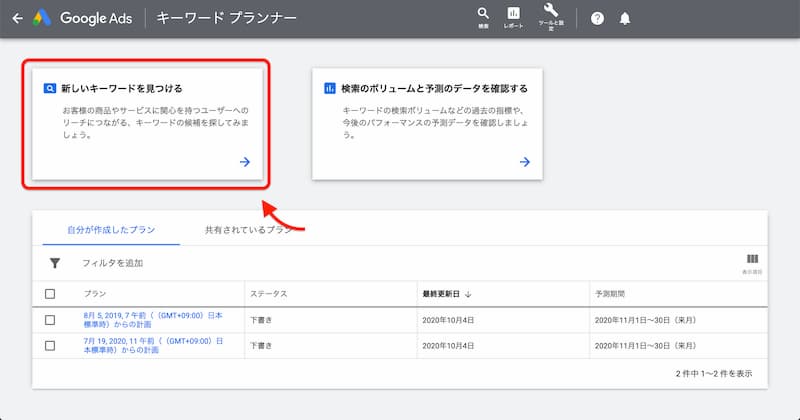This screenshot has height=420, width=800.
Task: Open the 8月 5, 2019 plan link
Action: (153, 320)
